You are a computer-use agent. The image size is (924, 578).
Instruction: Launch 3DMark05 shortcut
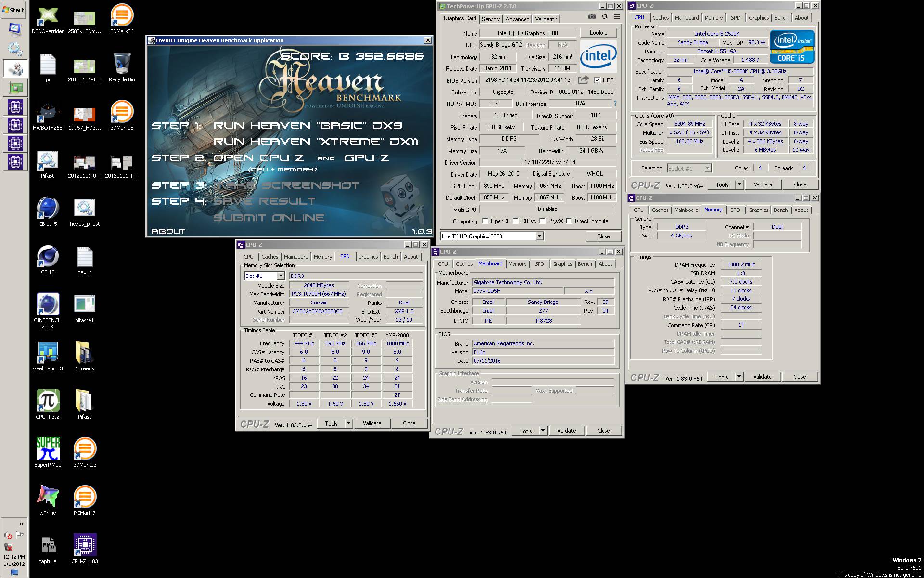tap(122, 116)
